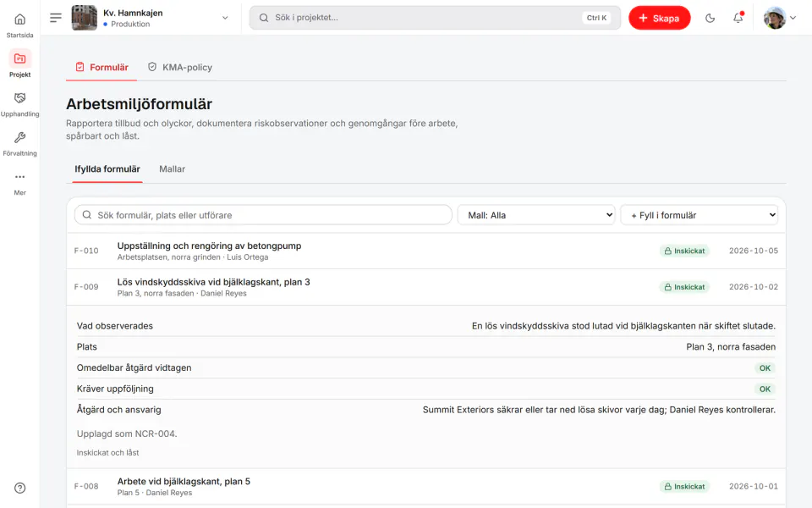Focus the Sök i projektet search field
This screenshot has width=812, height=508.
(435, 18)
